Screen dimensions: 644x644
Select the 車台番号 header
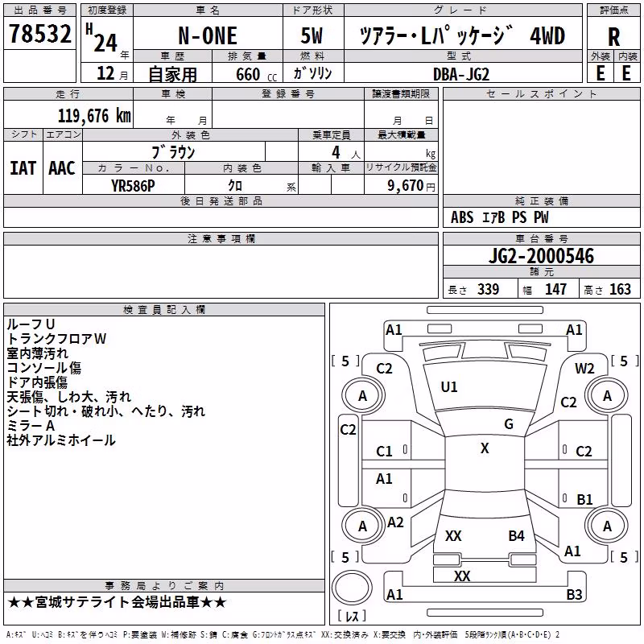[541, 238]
